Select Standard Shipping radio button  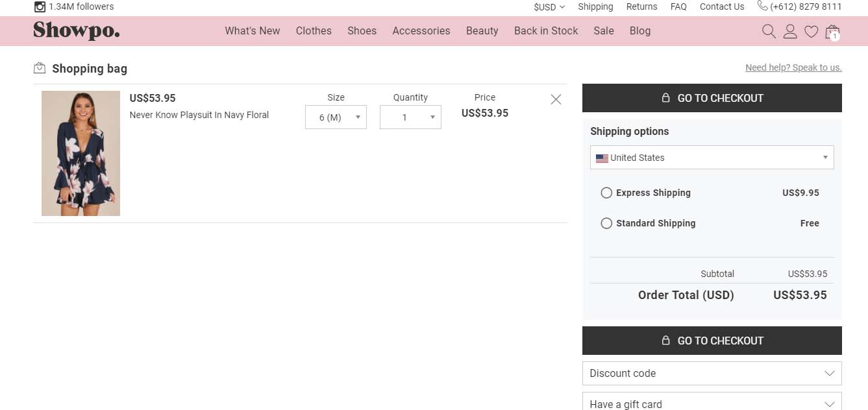point(606,223)
